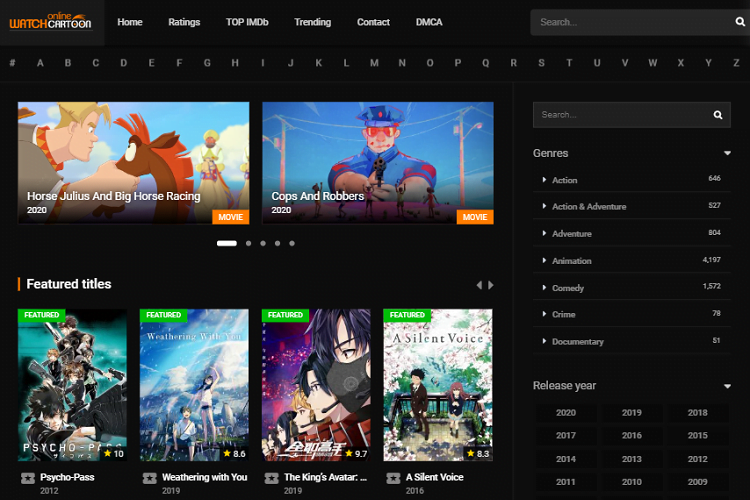Expand the Comedy genre arrow
The image size is (750, 500).
[544, 288]
